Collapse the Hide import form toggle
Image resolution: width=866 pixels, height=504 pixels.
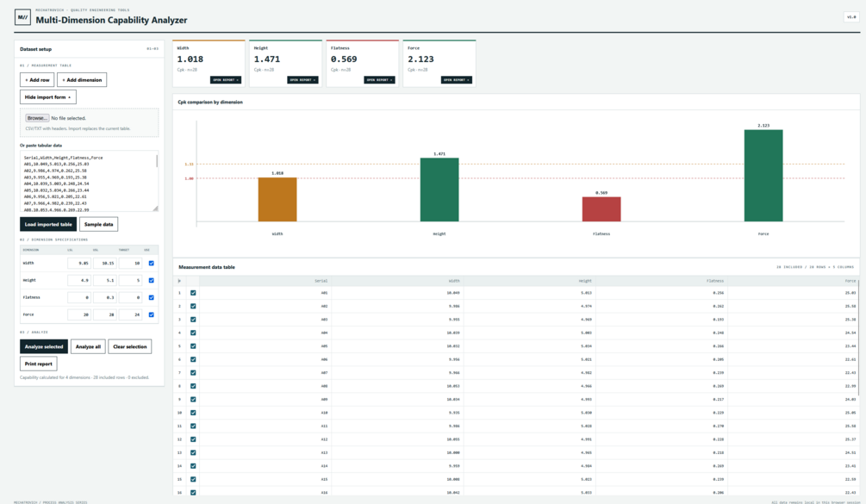(48, 97)
